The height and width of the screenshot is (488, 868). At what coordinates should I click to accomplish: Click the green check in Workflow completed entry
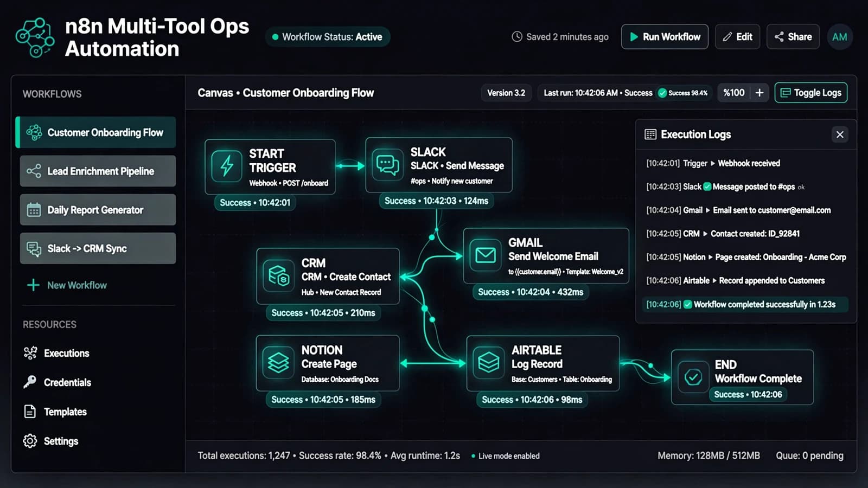688,304
